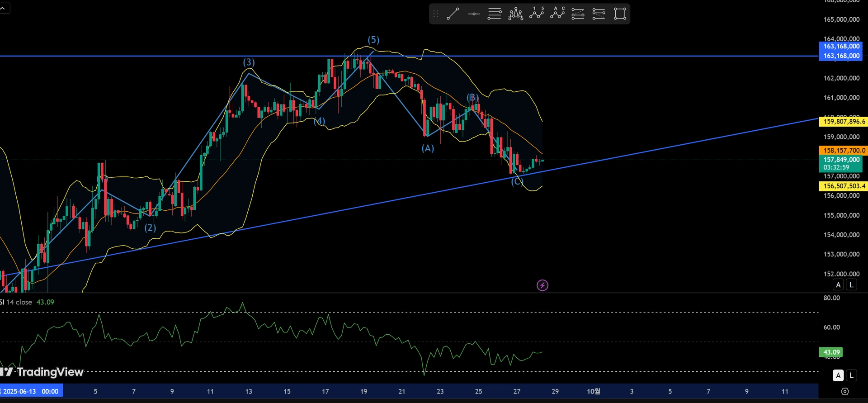Click the RSI 14 close indicator label
The width and height of the screenshot is (868, 403).
[x=16, y=302]
